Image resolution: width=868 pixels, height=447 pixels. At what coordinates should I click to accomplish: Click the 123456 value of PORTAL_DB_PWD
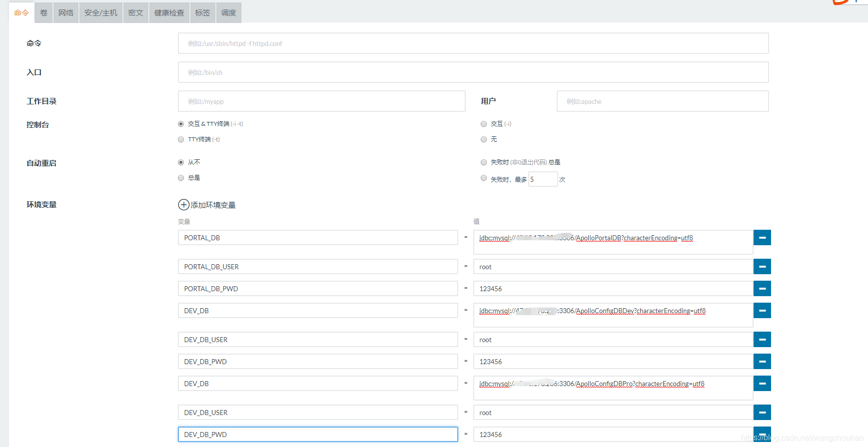613,289
